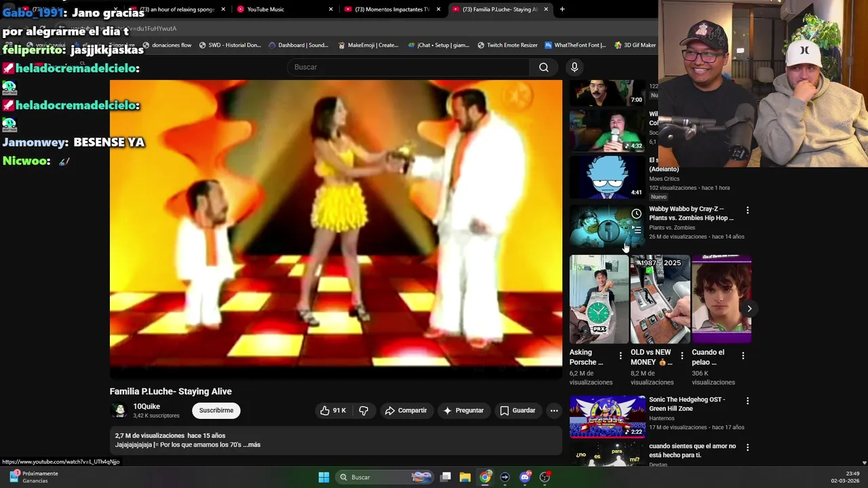868x488 pixels.
Task: Add Wabby Wabbo to Watch Later clock icon
Action: point(636,214)
